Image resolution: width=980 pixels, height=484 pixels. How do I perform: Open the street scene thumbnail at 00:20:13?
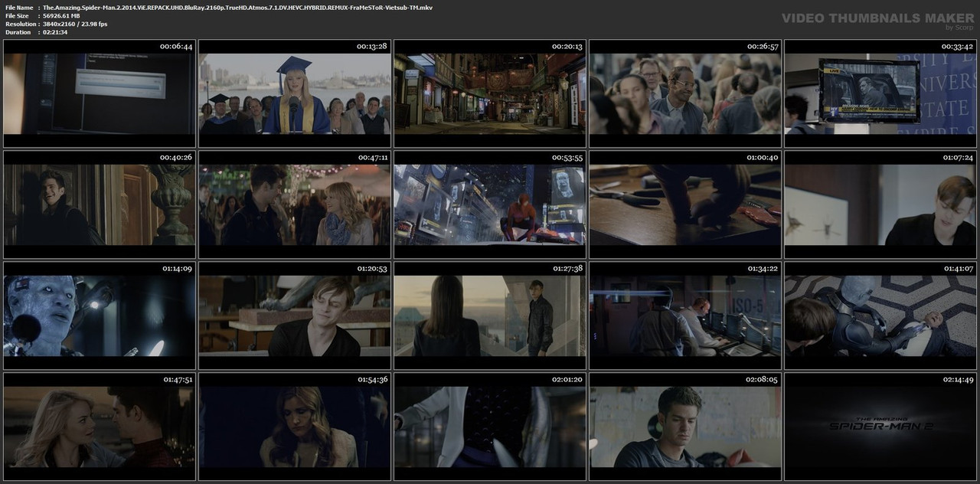490,93
